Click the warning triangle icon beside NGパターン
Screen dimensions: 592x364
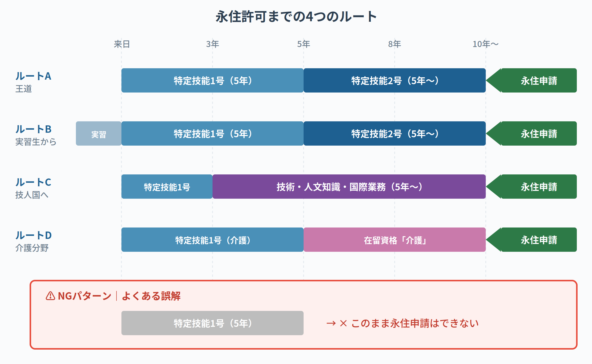tap(50, 296)
